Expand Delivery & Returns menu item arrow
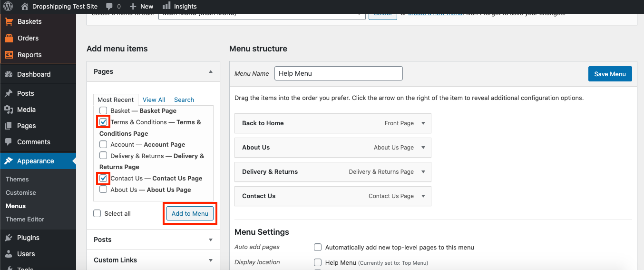Viewport: 644px width, 270px height. 423,171
